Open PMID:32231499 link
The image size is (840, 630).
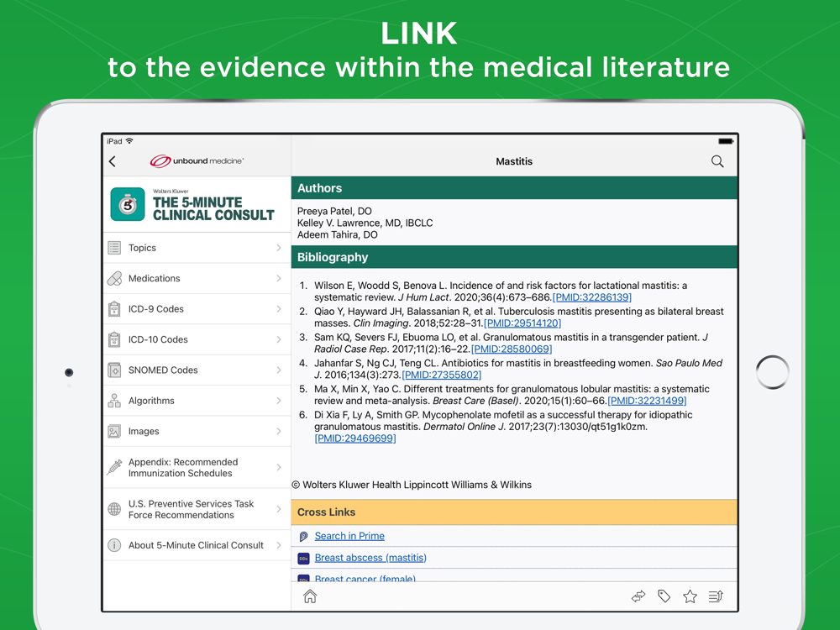pos(647,401)
